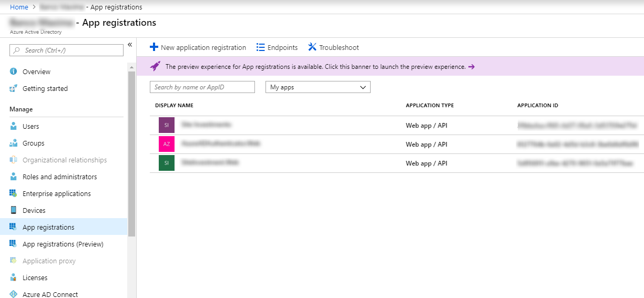The image size is (644, 298).
Task: Focus the sidebar Search (Ctrl+/) box
Action: (66, 50)
